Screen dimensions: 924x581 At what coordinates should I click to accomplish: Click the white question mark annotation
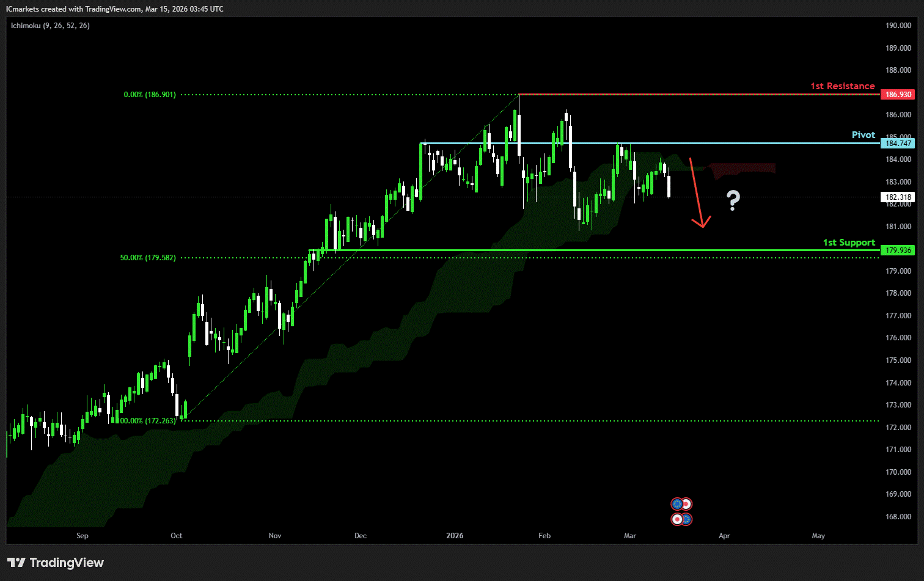click(x=733, y=200)
